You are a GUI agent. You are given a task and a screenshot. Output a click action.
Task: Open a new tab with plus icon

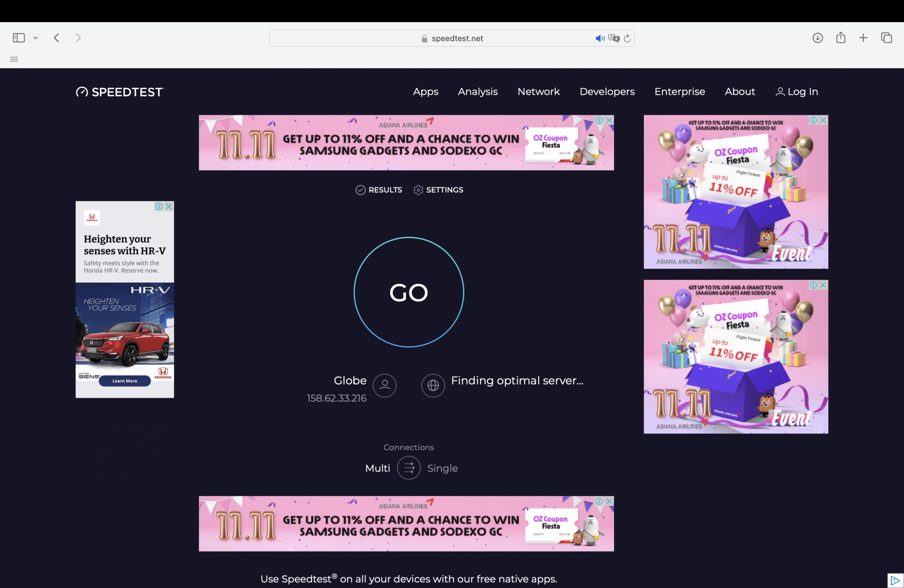coord(863,38)
